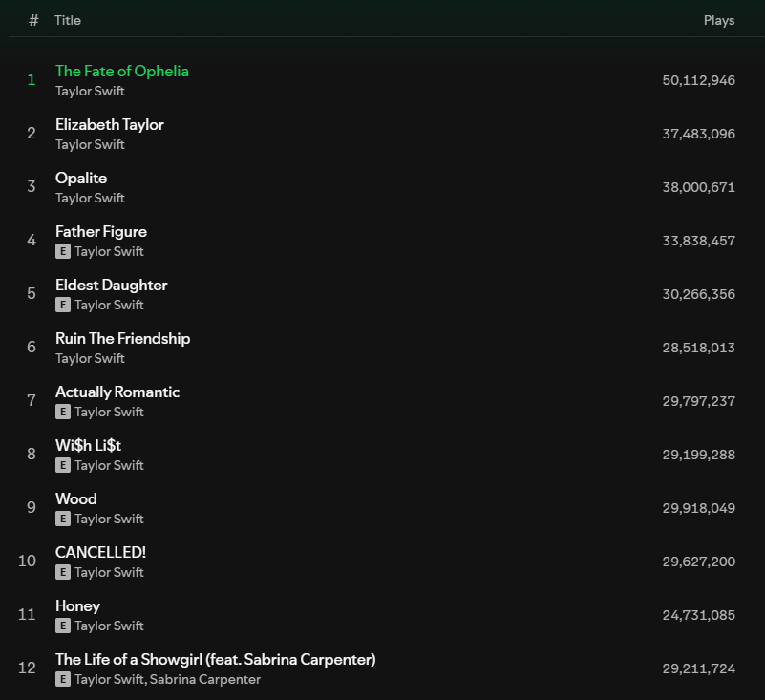Click explicit E badge on CANCELLED!

click(x=62, y=572)
